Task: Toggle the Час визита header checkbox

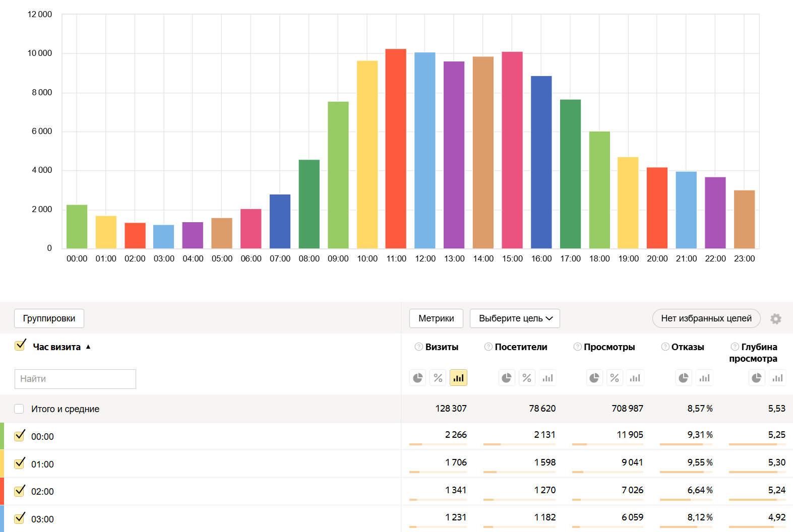Action: point(21,346)
